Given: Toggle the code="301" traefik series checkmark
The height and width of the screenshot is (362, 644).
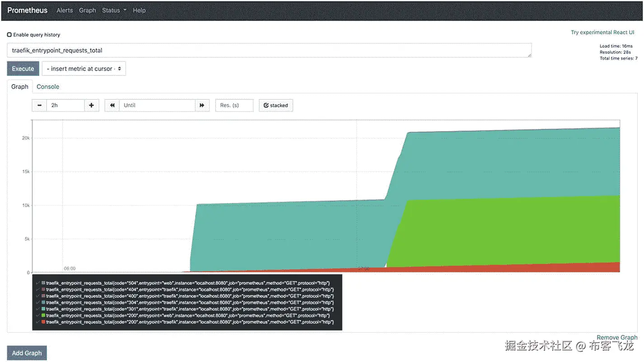Looking at the screenshot, I should pos(38,309).
